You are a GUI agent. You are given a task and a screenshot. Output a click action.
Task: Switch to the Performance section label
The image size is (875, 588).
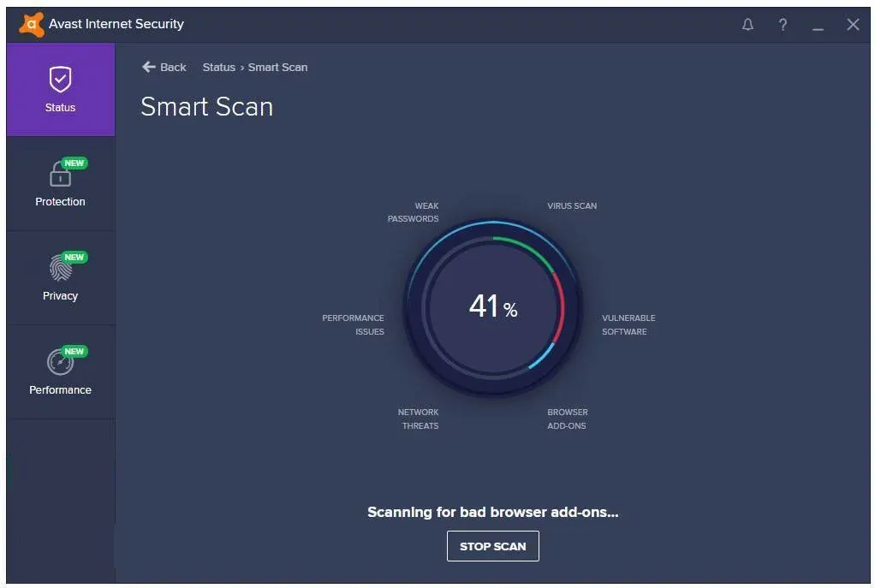60,390
